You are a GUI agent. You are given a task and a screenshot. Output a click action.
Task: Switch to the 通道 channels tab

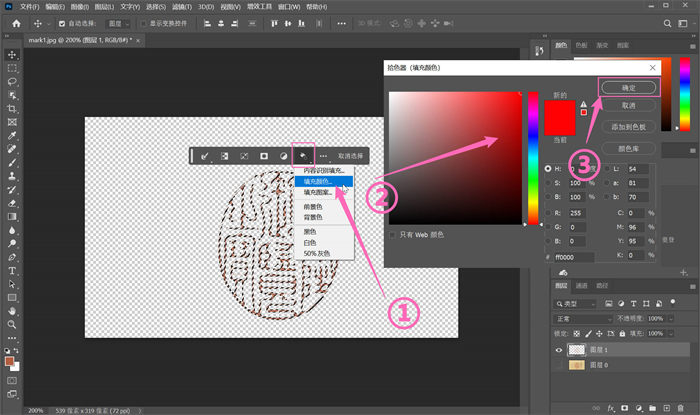(x=580, y=286)
